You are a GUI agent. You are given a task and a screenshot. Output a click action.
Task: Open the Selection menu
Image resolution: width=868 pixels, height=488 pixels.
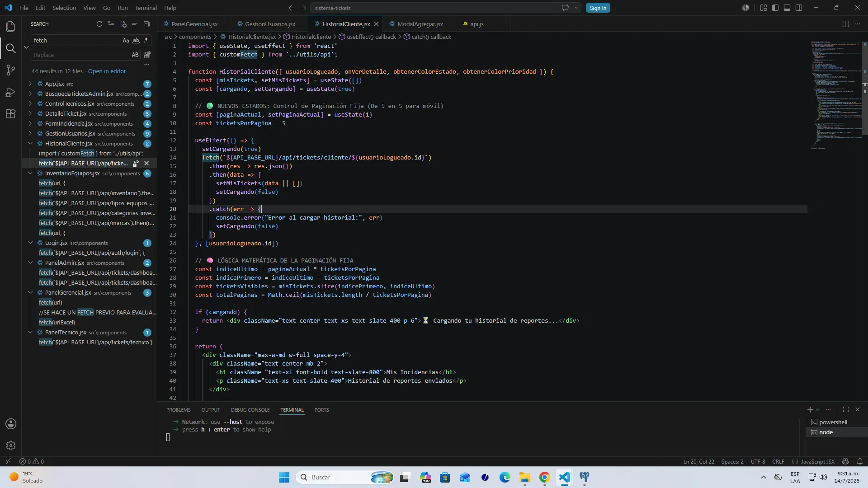[x=64, y=8]
